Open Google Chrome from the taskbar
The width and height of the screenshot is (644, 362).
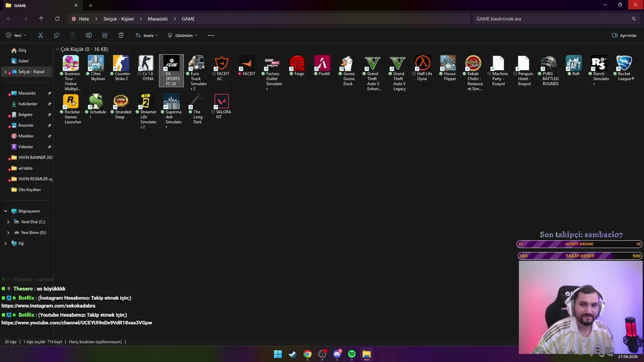click(307, 354)
